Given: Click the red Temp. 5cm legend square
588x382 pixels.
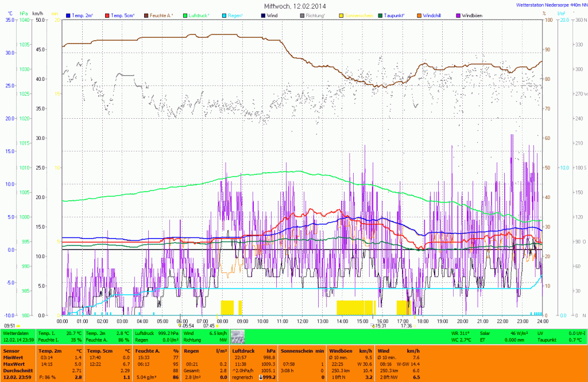Looking at the screenshot, I should [106, 14].
